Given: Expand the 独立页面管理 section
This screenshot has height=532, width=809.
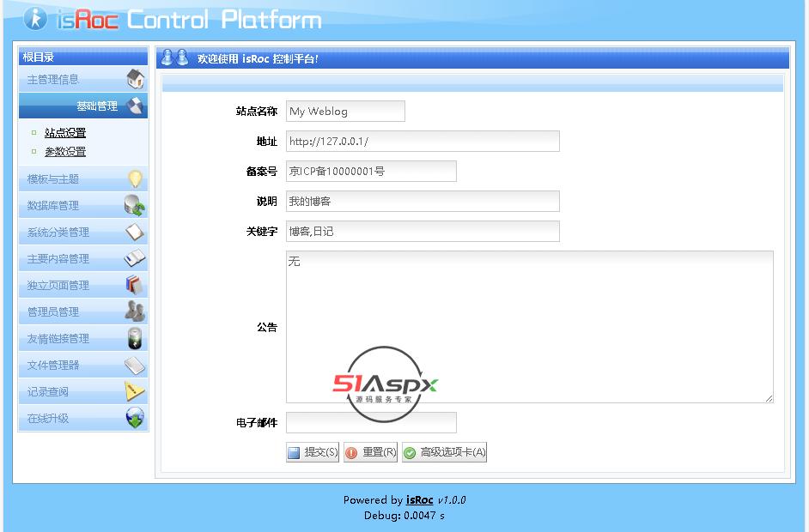Looking at the screenshot, I should [83, 285].
